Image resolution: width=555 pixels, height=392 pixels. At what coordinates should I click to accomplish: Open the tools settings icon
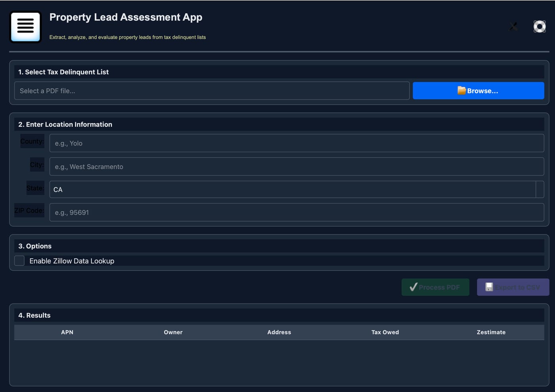coord(513,27)
